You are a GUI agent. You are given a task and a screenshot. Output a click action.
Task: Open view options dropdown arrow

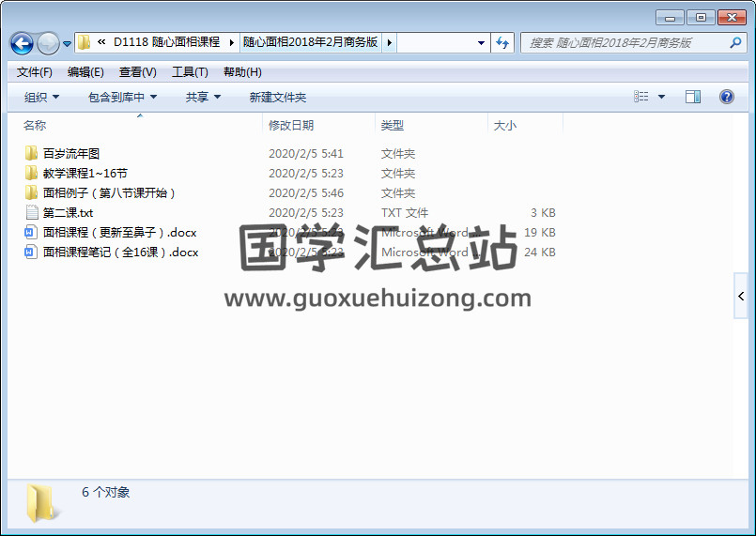pos(661,97)
